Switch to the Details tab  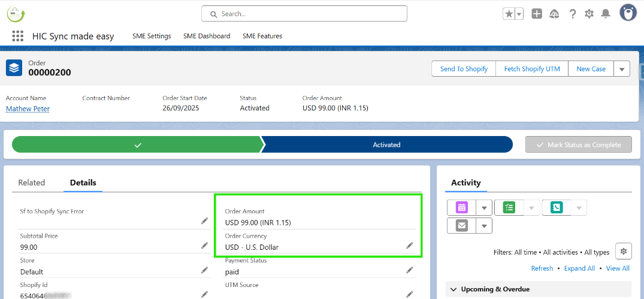[83, 183]
